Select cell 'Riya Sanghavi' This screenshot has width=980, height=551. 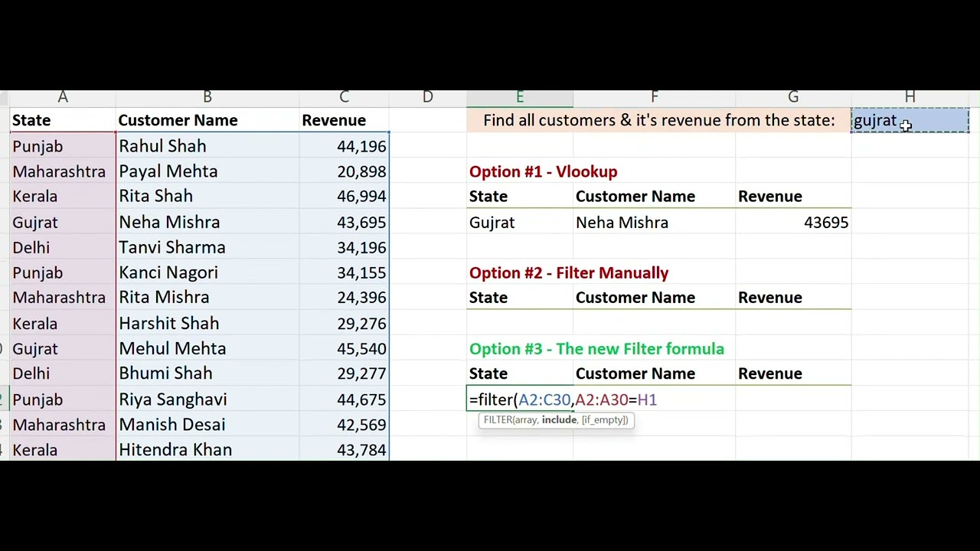point(207,399)
